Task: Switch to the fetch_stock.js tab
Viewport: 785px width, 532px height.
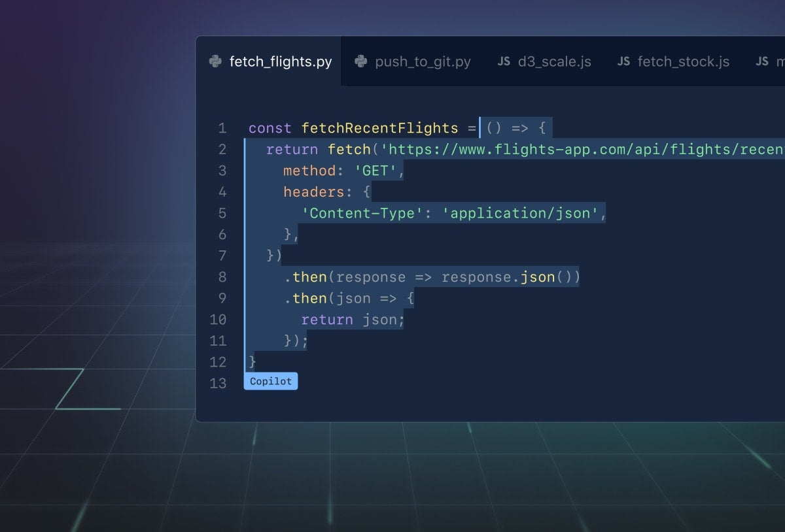Action: [683, 62]
